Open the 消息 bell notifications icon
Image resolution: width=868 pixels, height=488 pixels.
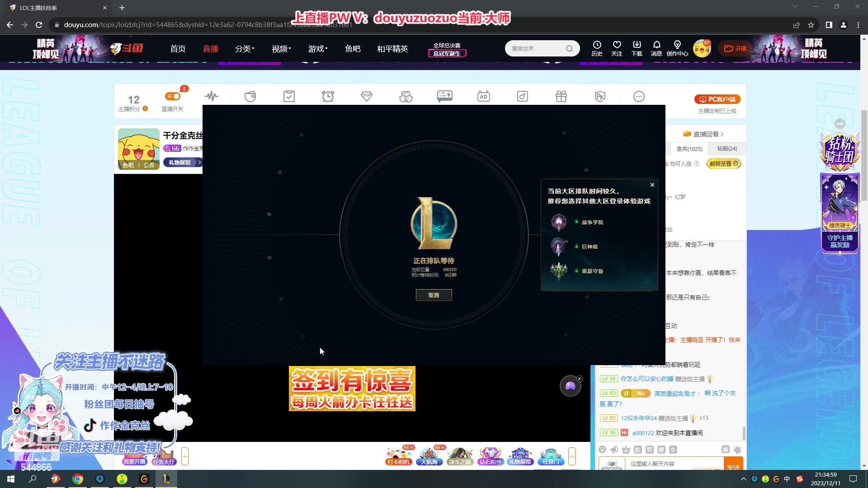click(657, 48)
